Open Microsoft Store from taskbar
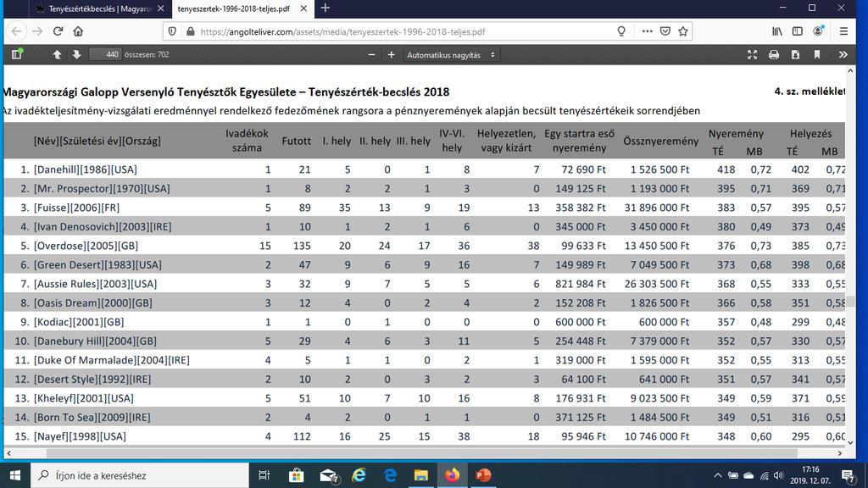Viewport: 868px width, 488px height. click(x=296, y=475)
